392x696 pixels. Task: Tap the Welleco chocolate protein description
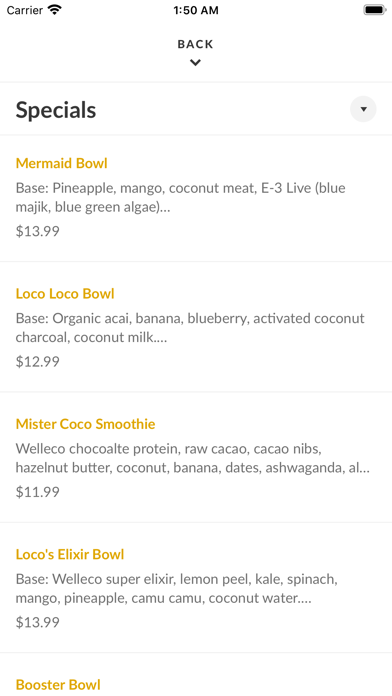[x=193, y=459]
